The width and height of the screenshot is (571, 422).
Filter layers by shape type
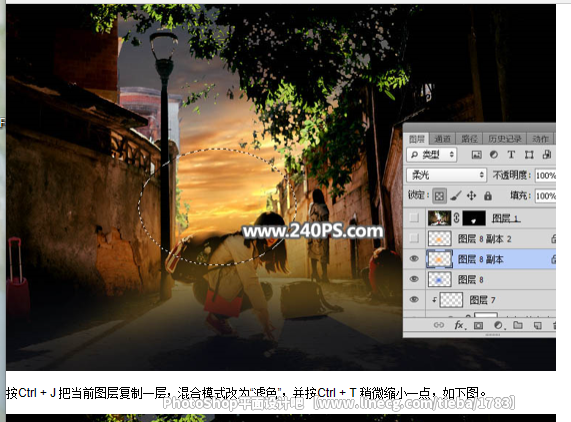529,155
